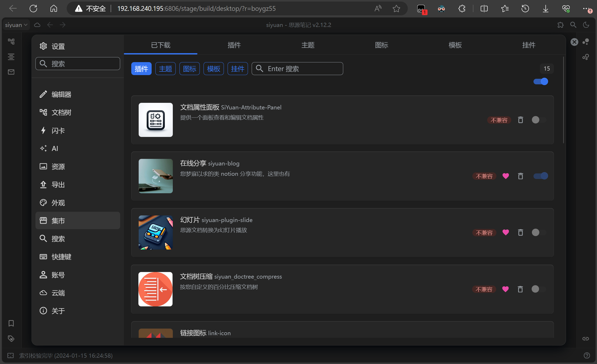
Task: Switch to the 挂件 top tab
Action: click(529, 45)
